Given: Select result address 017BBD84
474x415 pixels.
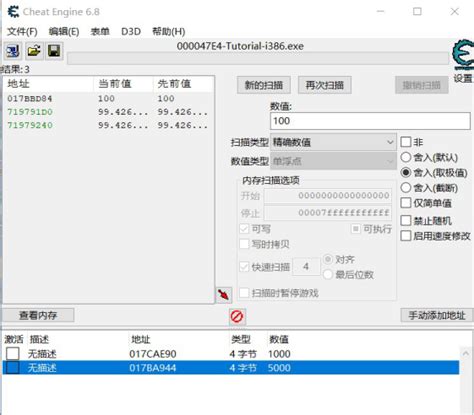Looking at the screenshot, I should (x=30, y=99).
